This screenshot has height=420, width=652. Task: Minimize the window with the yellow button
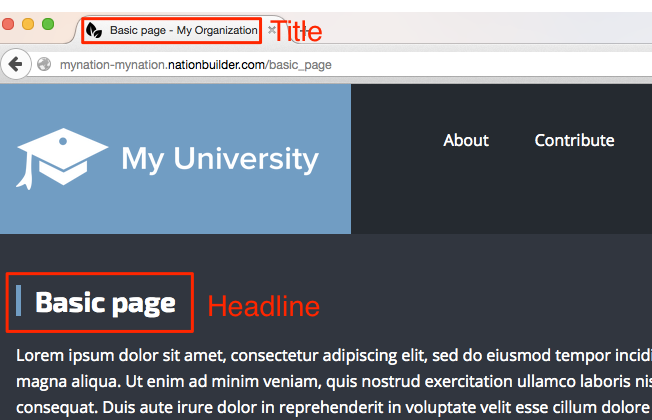point(28,24)
